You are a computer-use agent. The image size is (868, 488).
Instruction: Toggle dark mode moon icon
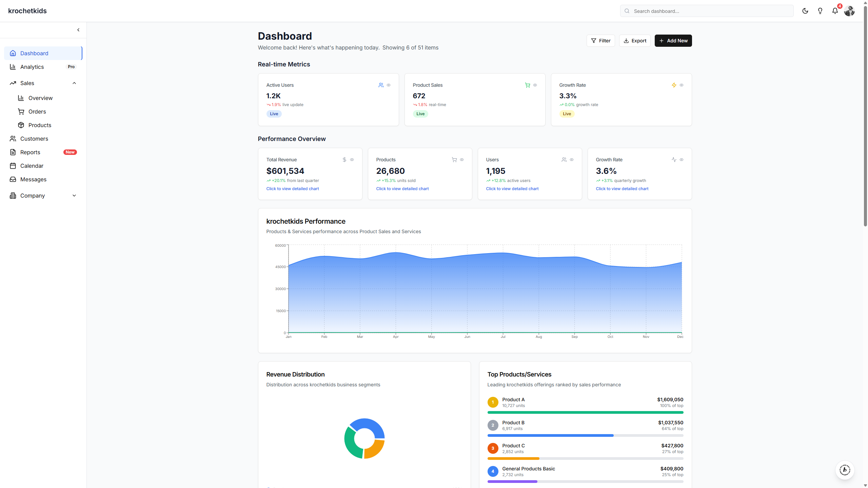(x=805, y=11)
